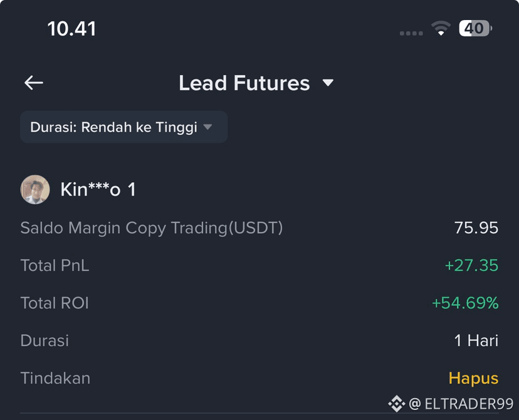Click the sort filter chevron arrow
The height and width of the screenshot is (420, 519).
(207, 127)
